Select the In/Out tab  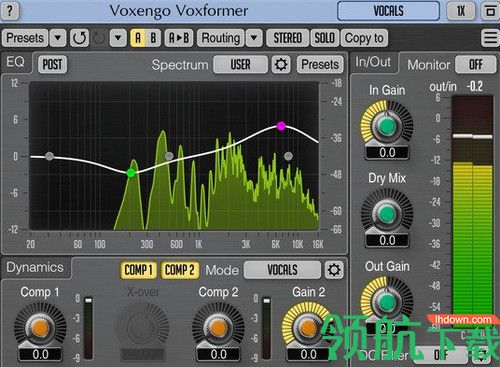[373, 62]
